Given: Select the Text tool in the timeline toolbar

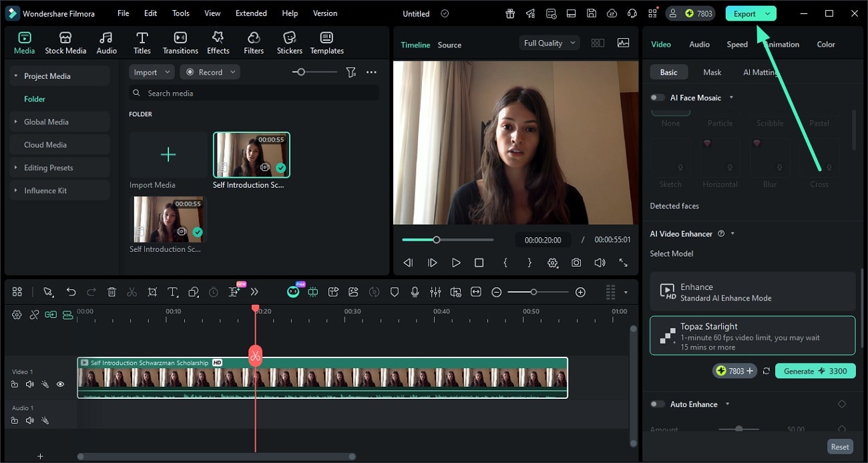Looking at the screenshot, I should 172,292.
